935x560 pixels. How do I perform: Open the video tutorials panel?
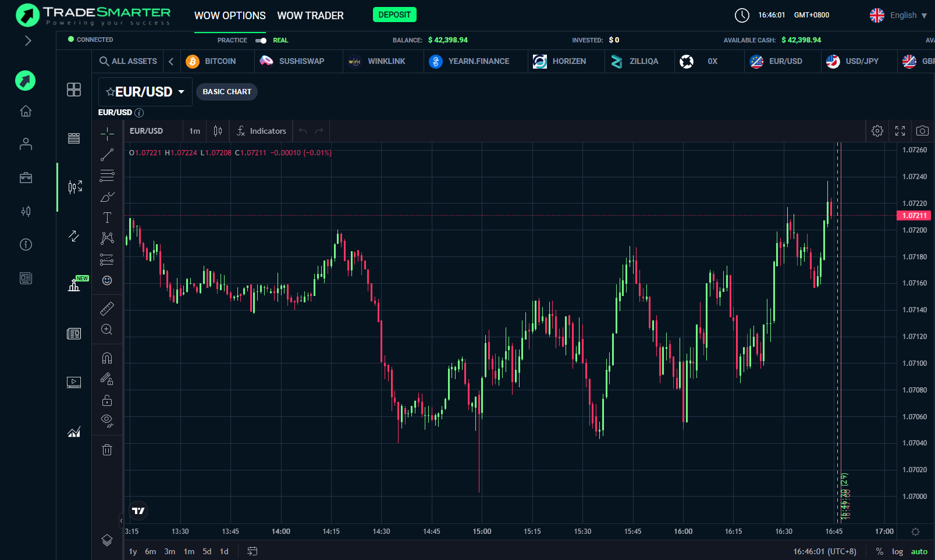tap(74, 383)
